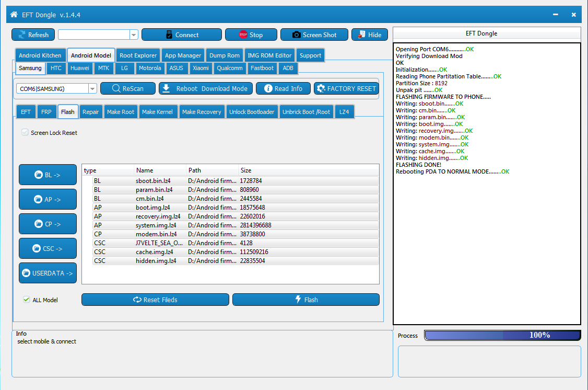Select the Motorola brand tab

click(x=150, y=68)
